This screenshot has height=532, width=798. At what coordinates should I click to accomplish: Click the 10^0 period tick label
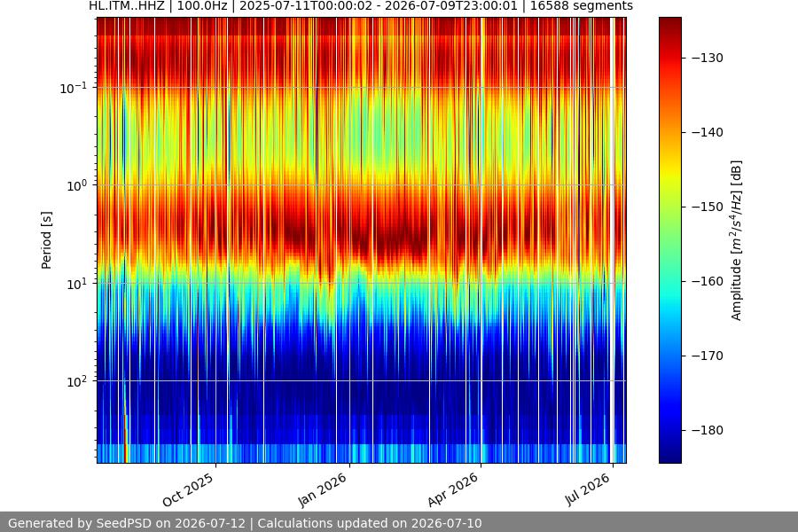pyautogui.click(x=77, y=186)
